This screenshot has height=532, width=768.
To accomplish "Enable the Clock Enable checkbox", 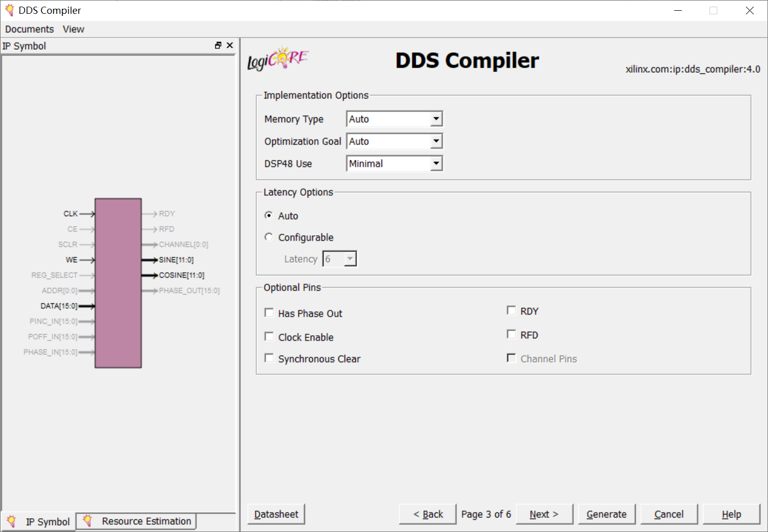I will point(269,336).
